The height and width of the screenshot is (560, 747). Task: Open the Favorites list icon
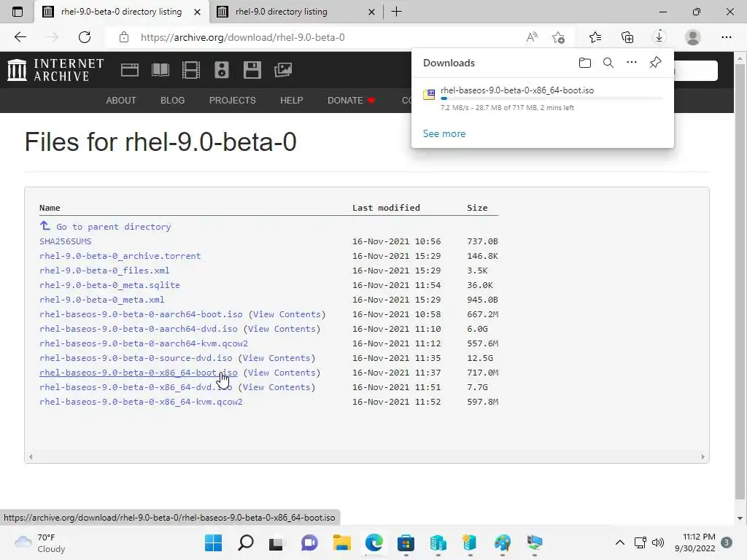coord(595,37)
